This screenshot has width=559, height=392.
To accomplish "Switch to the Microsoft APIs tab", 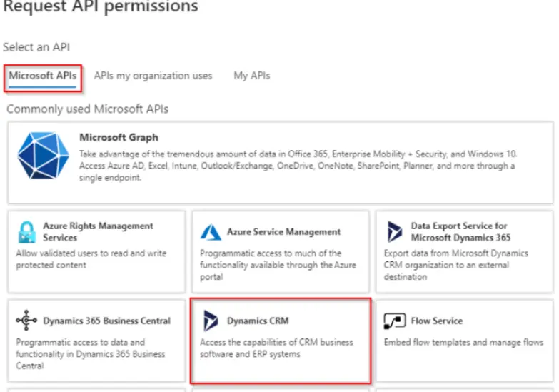I will pyautogui.click(x=43, y=76).
